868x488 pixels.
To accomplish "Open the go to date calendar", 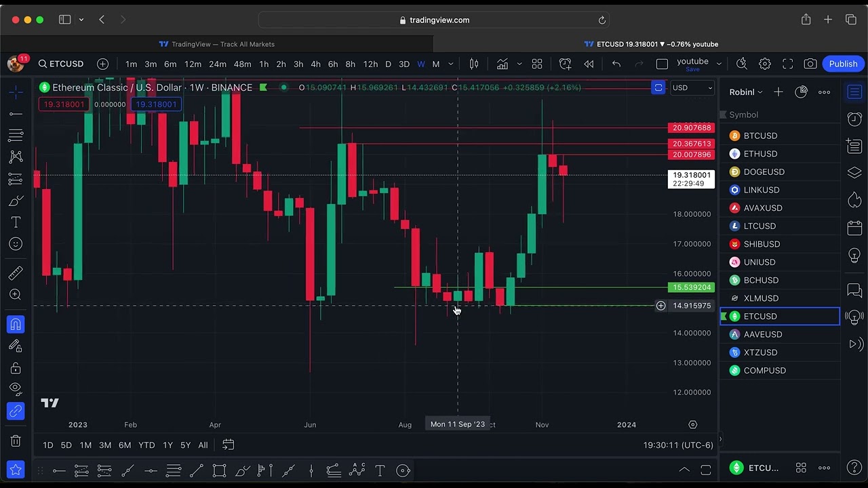I will tap(229, 445).
